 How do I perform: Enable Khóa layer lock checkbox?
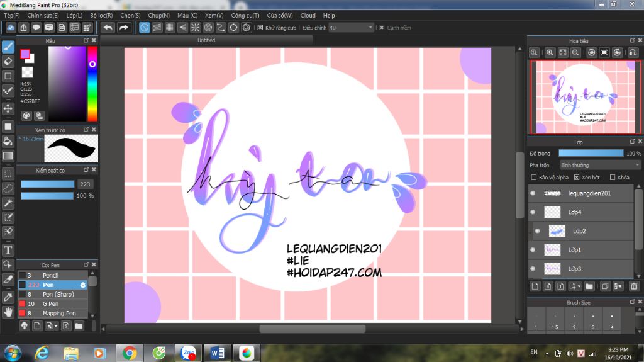click(x=613, y=178)
